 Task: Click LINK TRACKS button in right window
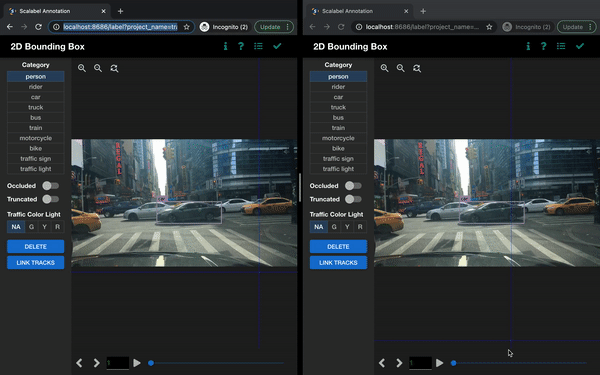coord(338,262)
